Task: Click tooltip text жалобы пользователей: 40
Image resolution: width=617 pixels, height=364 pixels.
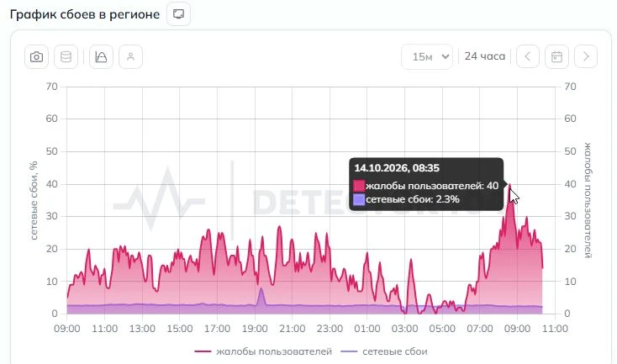Action: [432, 186]
